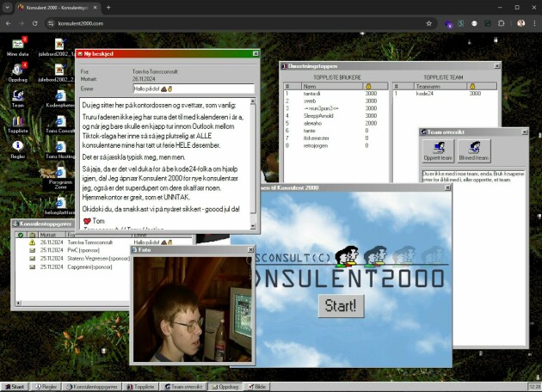Open the Team desktop icon

point(17,98)
